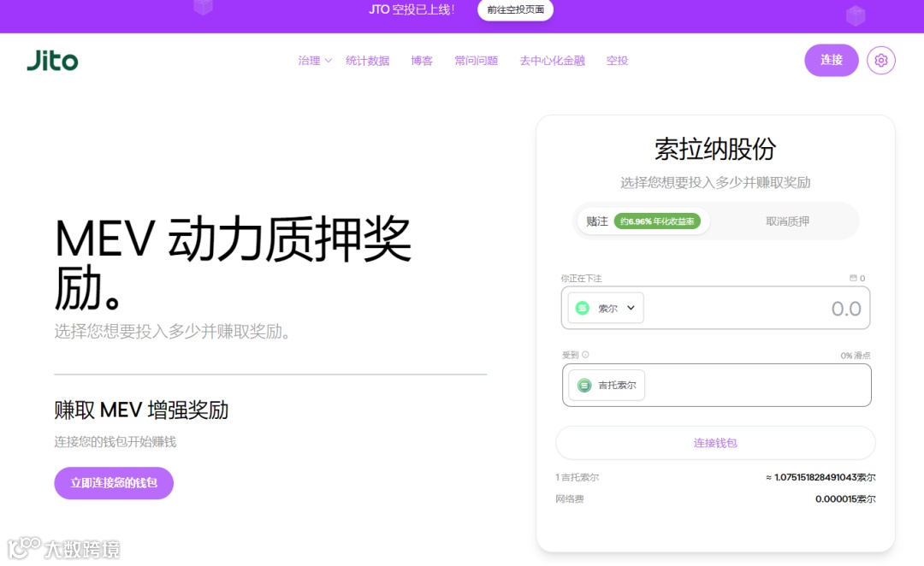
Task: Open 常问问题 page
Action: 477,60
